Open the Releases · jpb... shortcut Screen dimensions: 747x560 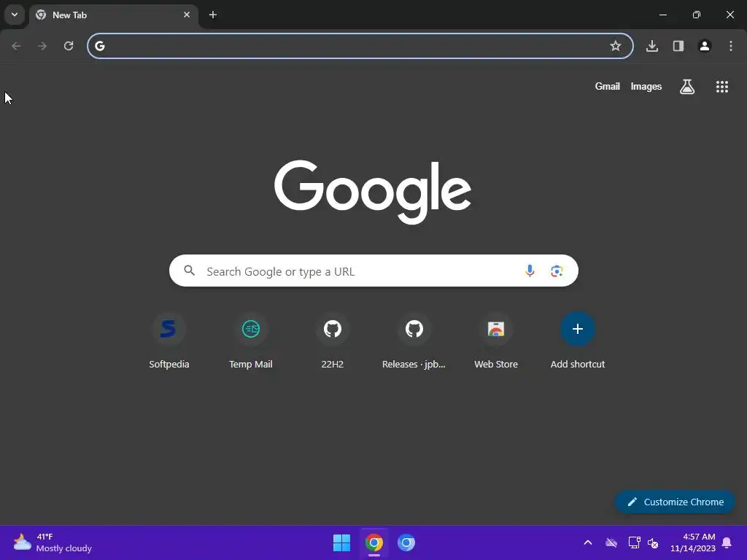point(414,341)
